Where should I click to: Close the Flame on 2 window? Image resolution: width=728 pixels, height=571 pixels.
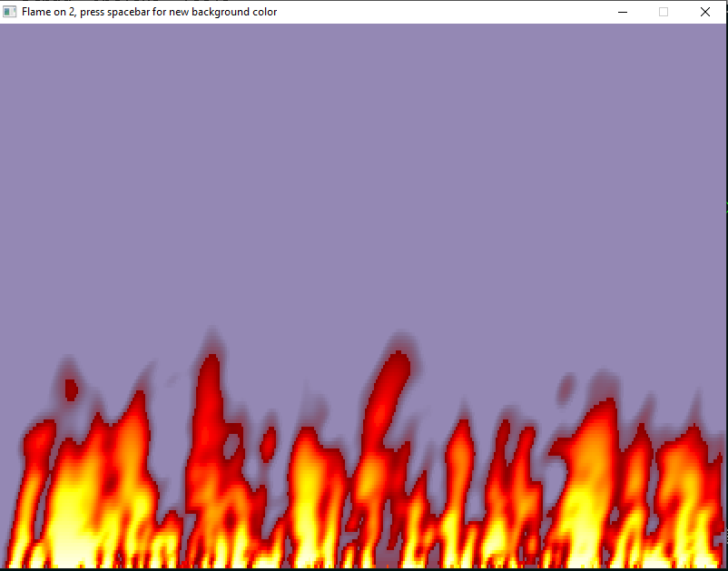[704, 12]
